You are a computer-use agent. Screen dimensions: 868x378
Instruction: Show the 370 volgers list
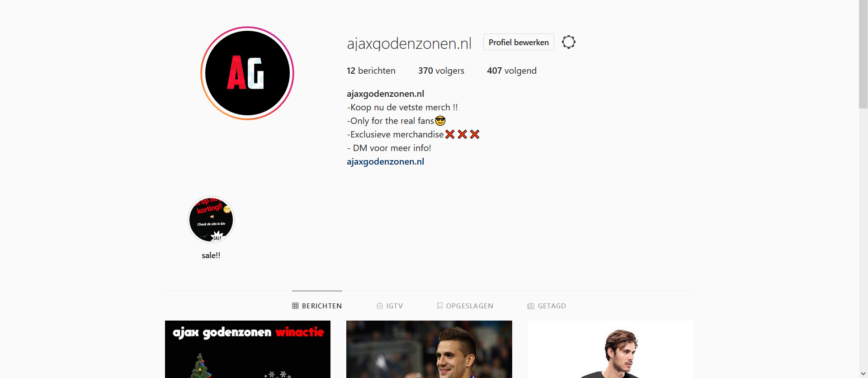click(441, 71)
